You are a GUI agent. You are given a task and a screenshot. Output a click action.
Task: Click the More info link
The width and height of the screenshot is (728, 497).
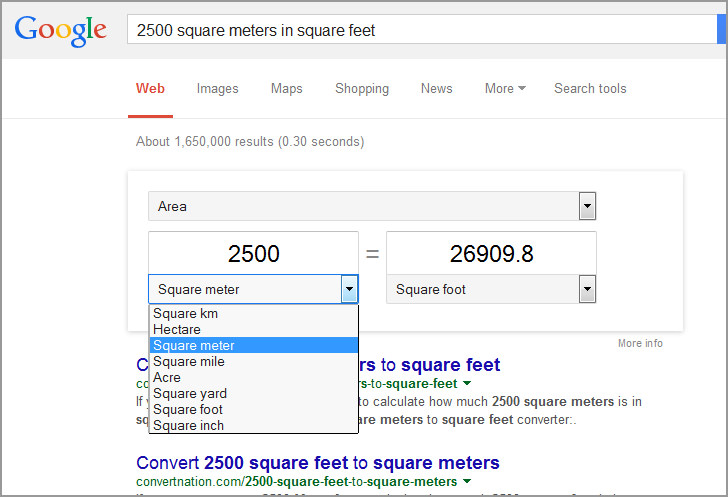click(x=640, y=343)
